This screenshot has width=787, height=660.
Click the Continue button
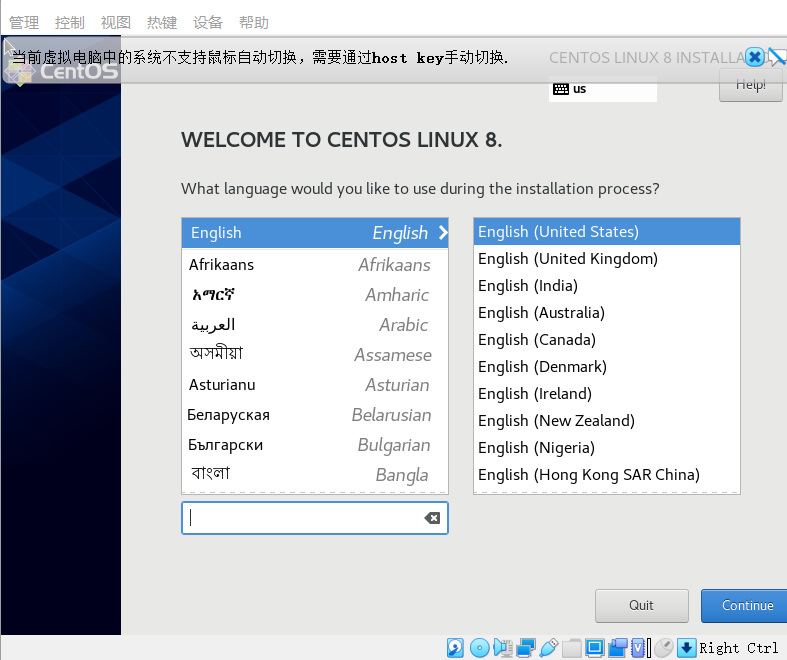(x=744, y=606)
